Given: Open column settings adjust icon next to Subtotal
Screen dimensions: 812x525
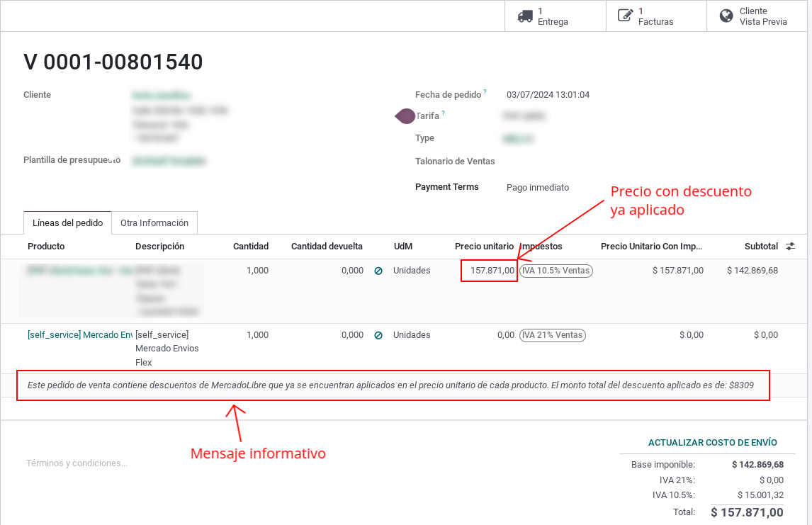Looking at the screenshot, I should pyautogui.click(x=790, y=247).
